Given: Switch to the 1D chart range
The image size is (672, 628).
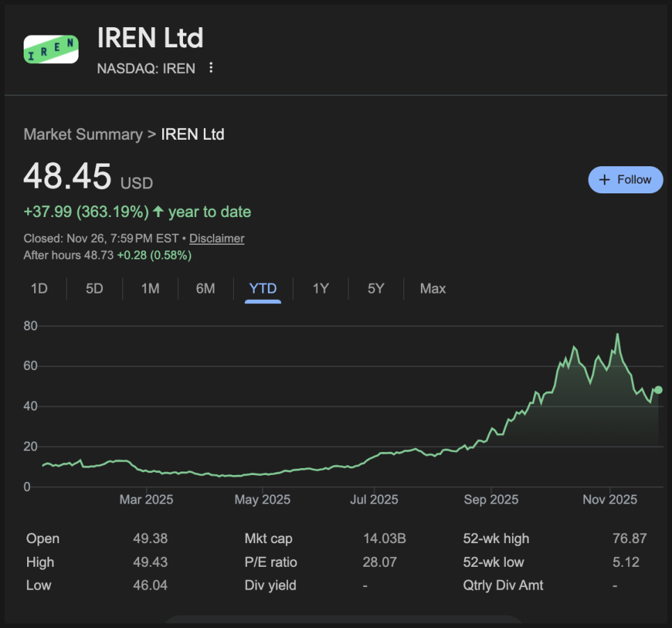Looking at the screenshot, I should pos(39,289).
